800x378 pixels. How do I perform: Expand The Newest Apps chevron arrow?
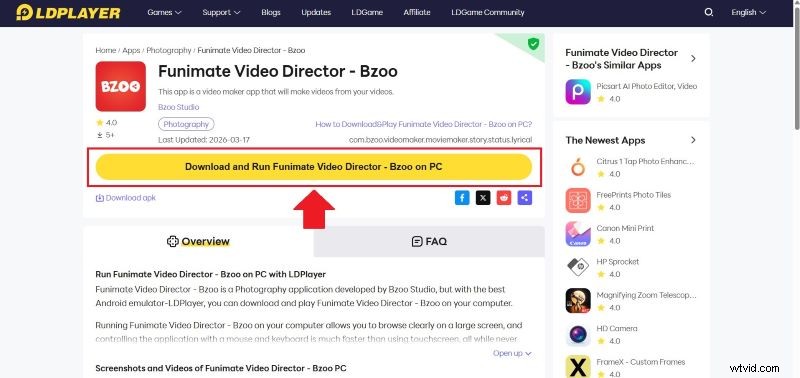(693, 140)
